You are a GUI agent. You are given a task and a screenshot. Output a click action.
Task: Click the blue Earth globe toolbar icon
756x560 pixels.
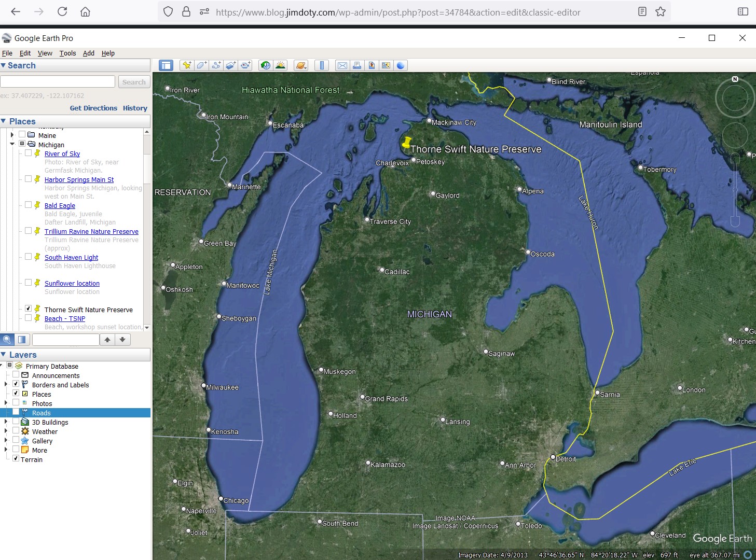pyautogui.click(x=401, y=65)
